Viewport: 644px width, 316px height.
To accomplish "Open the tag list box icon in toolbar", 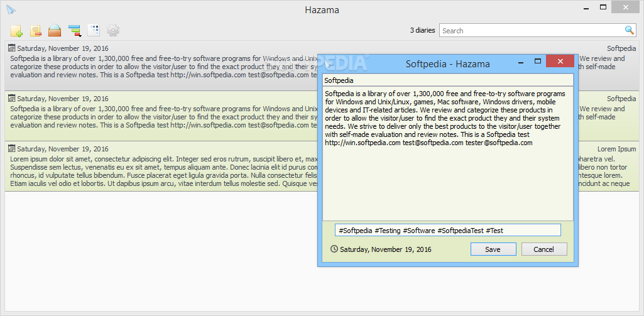I will point(55,30).
